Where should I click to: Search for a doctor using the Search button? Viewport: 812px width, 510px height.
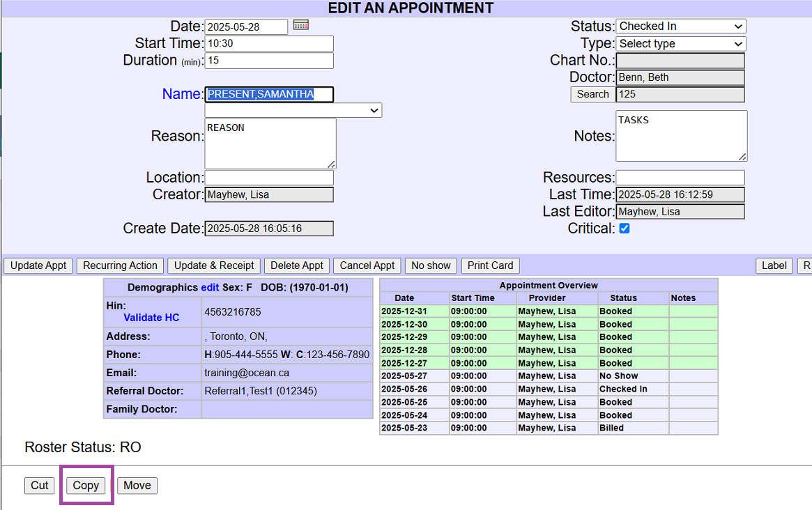click(x=592, y=94)
